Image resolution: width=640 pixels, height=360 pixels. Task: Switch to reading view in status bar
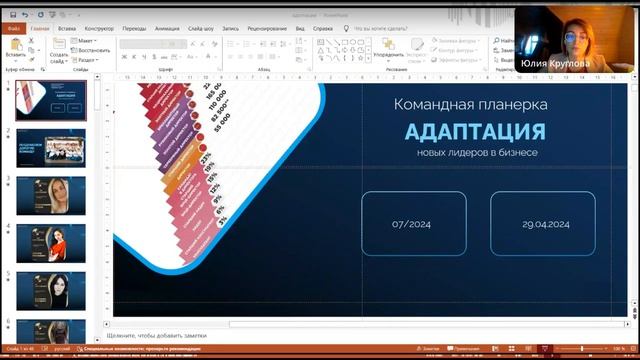coord(528,349)
